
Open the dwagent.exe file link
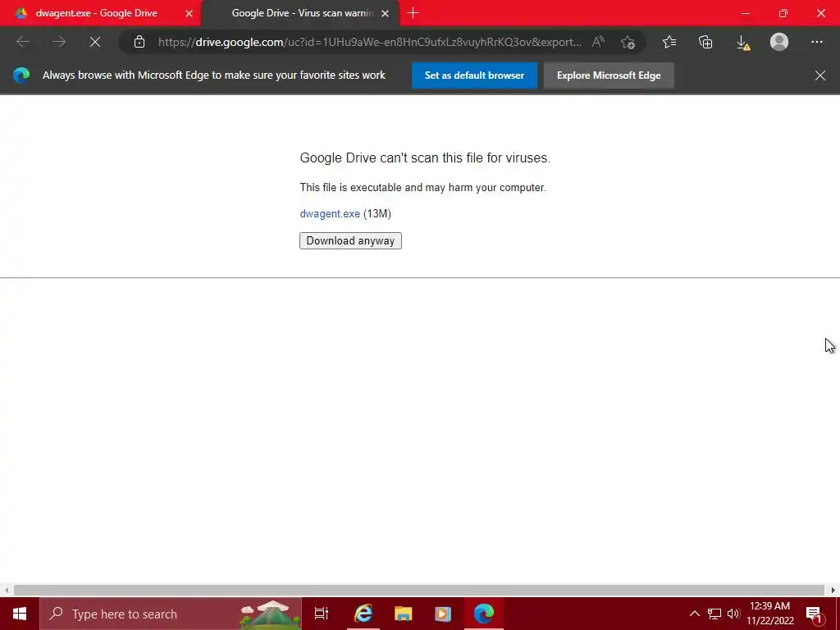coord(330,214)
